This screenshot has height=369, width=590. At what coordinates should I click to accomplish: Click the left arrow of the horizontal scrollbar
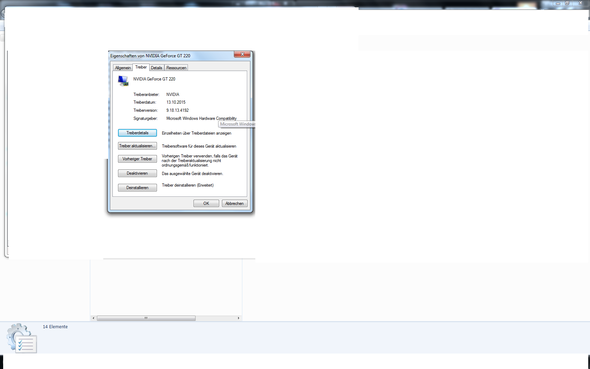(93, 318)
